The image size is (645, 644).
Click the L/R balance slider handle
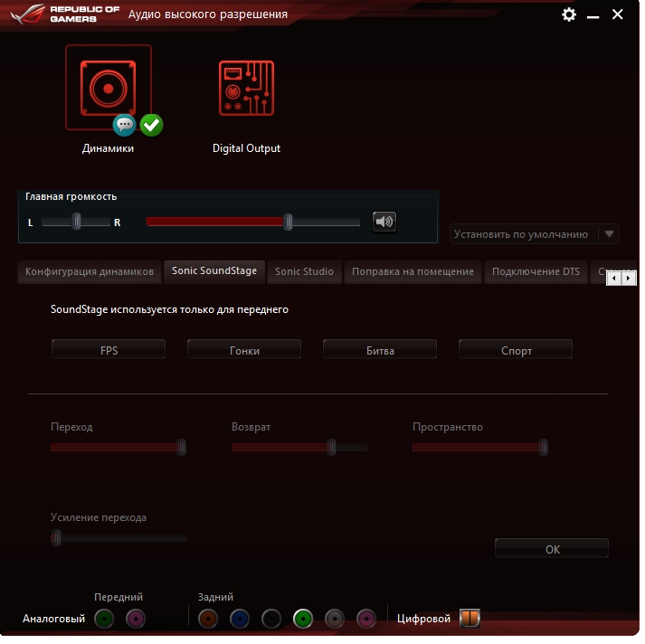(x=76, y=222)
